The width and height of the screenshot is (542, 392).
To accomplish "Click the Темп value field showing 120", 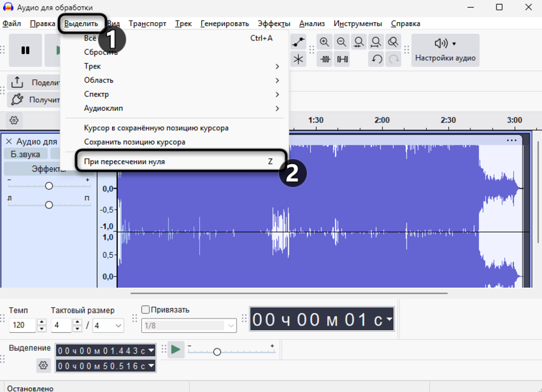I will coord(23,325).
